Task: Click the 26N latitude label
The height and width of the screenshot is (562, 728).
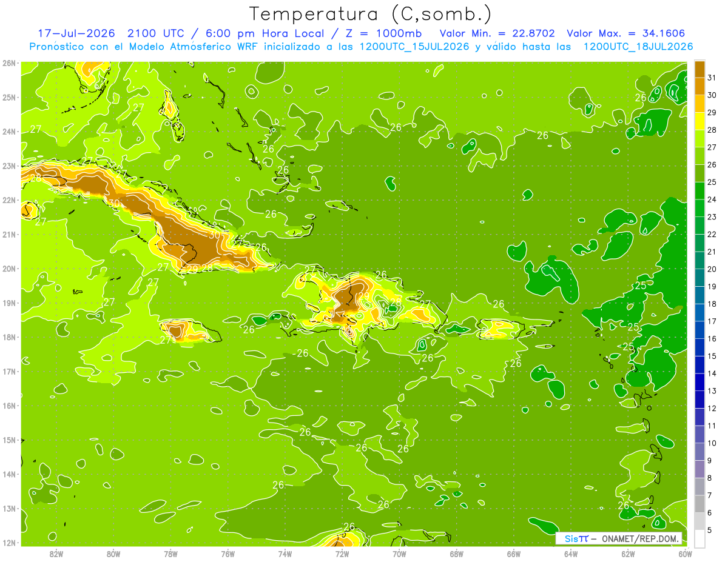Action: tap(8, 63)
